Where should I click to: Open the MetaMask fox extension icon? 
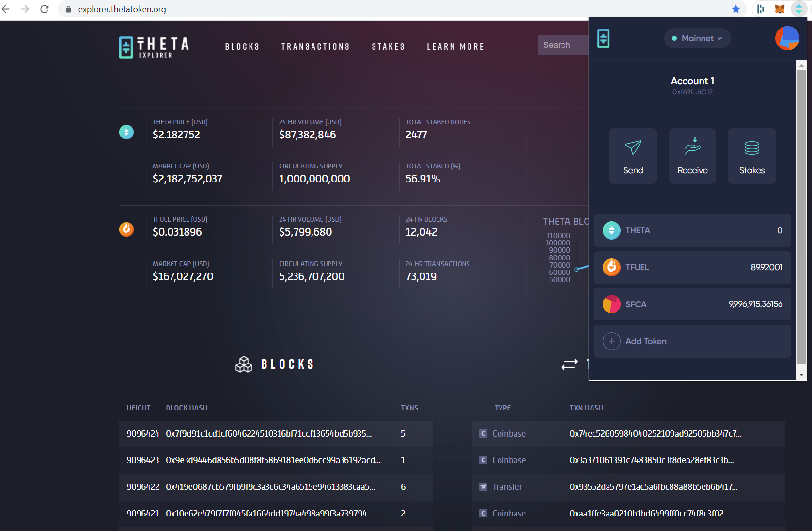780,9
